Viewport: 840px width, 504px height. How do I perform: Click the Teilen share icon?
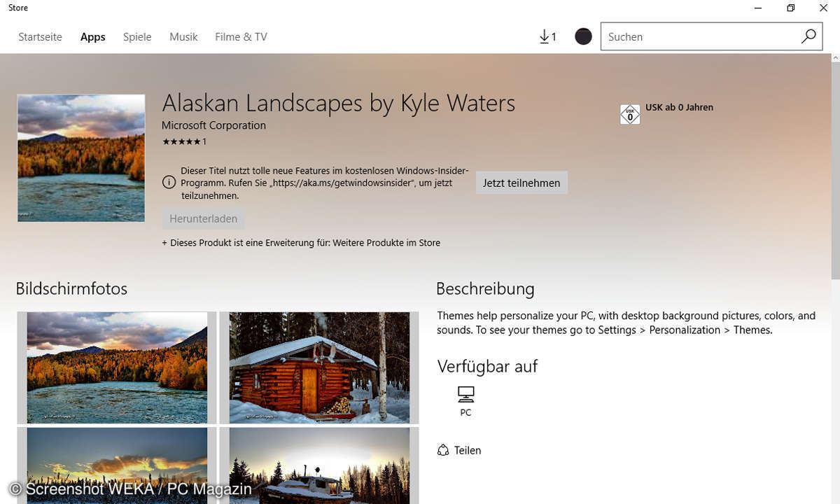tap(442, 450)
